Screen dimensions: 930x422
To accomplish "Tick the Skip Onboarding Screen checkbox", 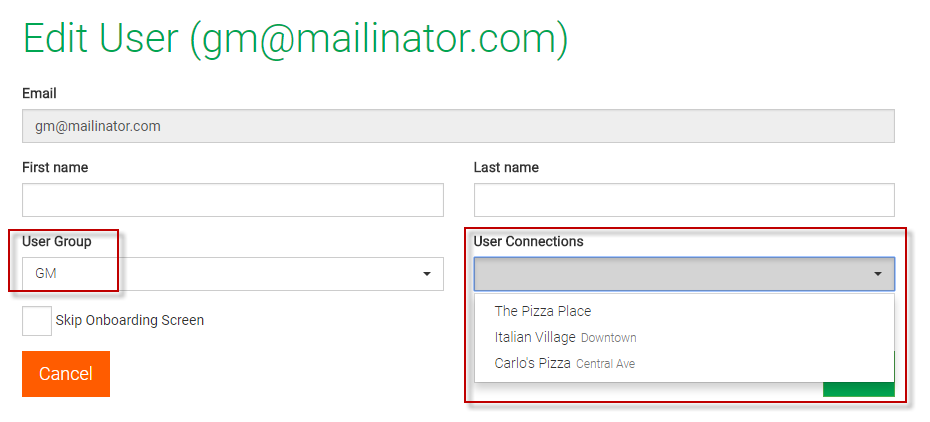I will (x=37, y=321).
